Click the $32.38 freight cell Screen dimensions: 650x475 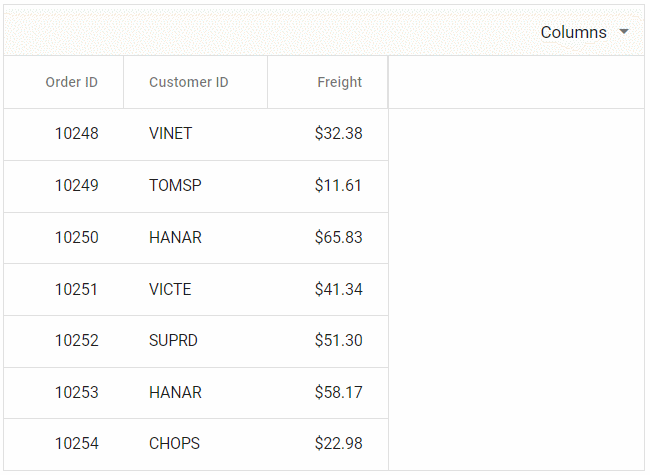pyautogui.click(x=338, y=134)
